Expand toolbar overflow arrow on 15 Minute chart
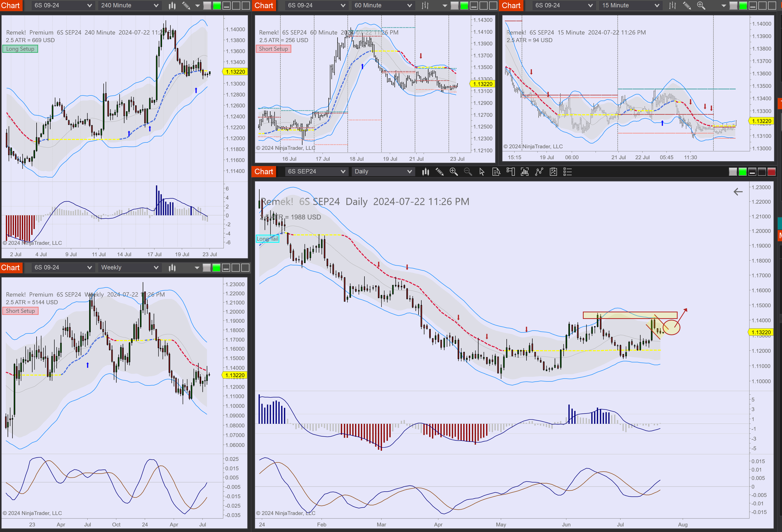The image size is (782, 532). coord(724,6)
